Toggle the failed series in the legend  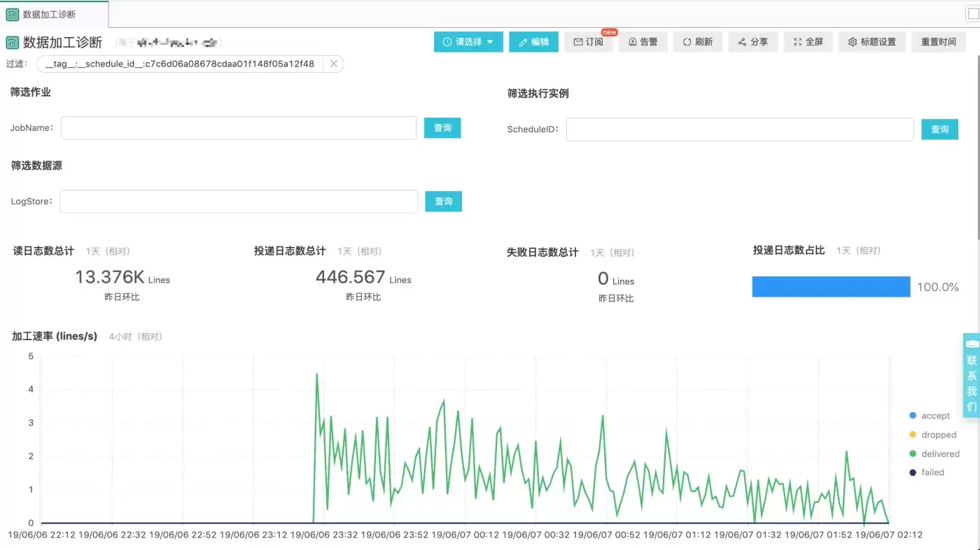(927, 472)
